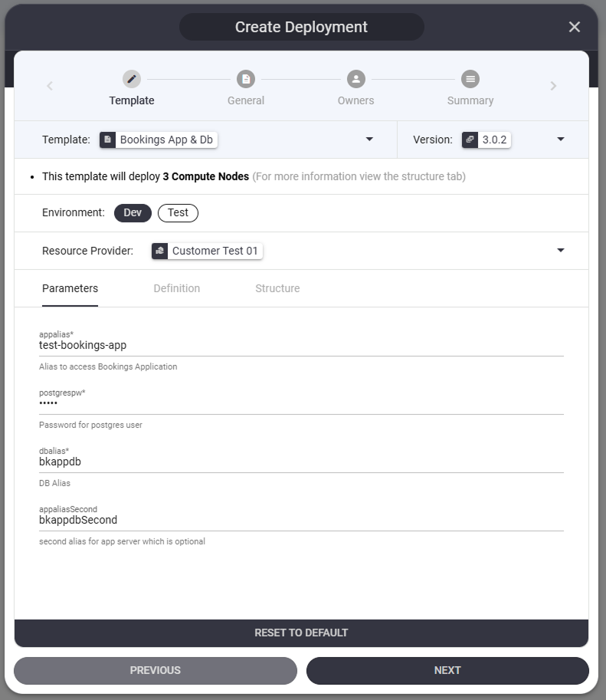Focus the postgrespw password field
Screen dimensions: 606x700
point(301,404)
